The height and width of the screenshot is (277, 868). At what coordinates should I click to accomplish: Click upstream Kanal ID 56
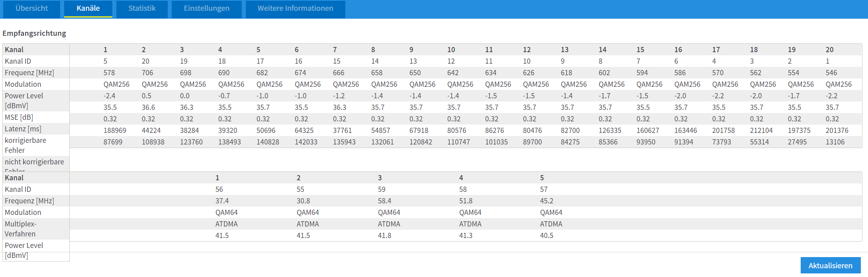(x=219, y=189)
